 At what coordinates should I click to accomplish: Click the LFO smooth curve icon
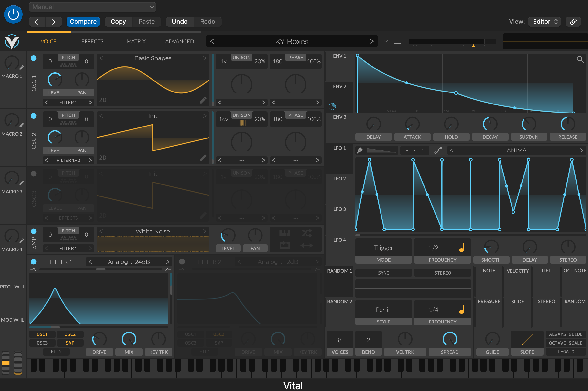point(438,150)
